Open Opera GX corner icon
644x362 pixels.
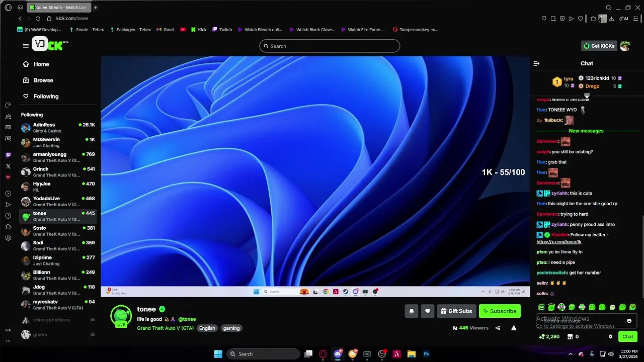pos(8,330)
